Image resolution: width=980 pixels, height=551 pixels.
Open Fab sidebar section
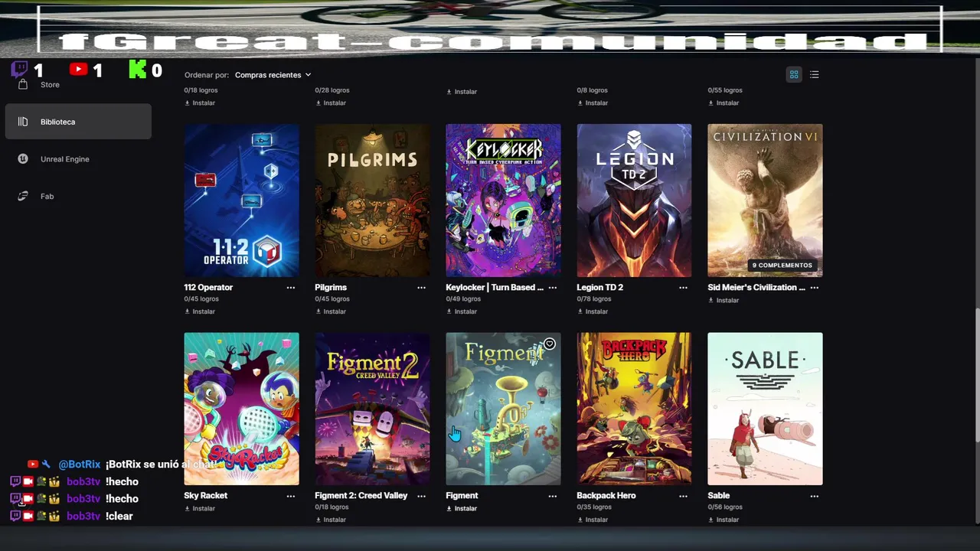(78, 196)
